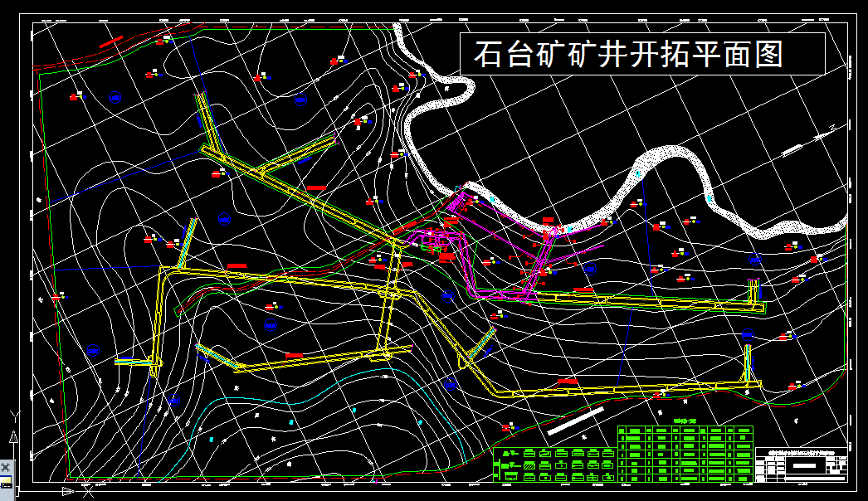Image resolution: width=868 pixels, height=501 pixels.
Task: Select the green legend table grid
Action: coord(685,454)
